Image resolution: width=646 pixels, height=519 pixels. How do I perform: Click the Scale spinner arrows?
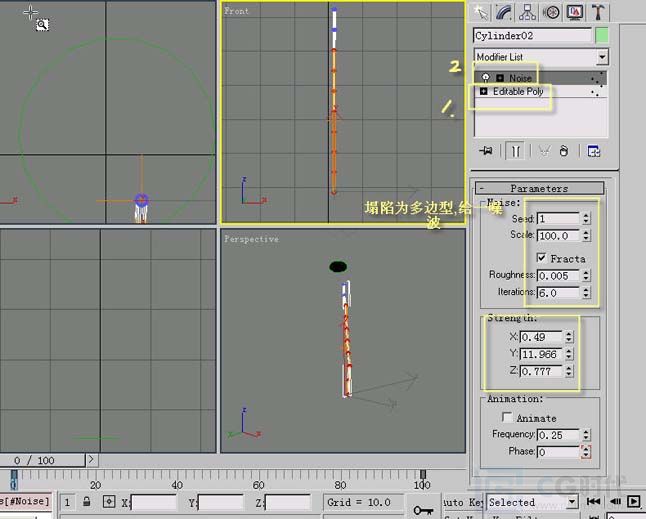(586, 236)
